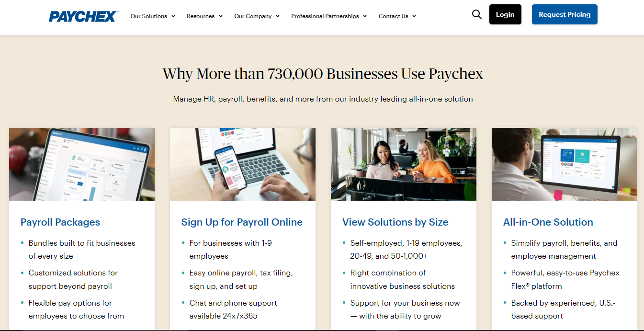This screenshot has width=644, height=331.
Task: Click the Why More than 730,000 Businesses heading
Action: pyautogui.click(x=323, y=74)
